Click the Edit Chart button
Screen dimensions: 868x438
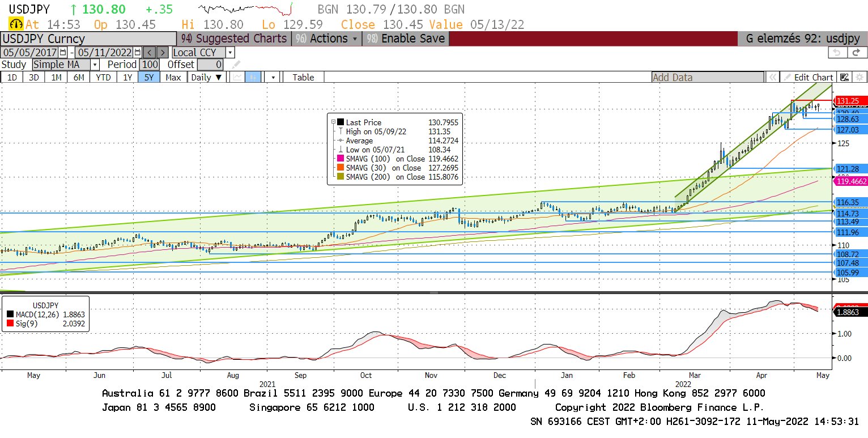[808, 77]
